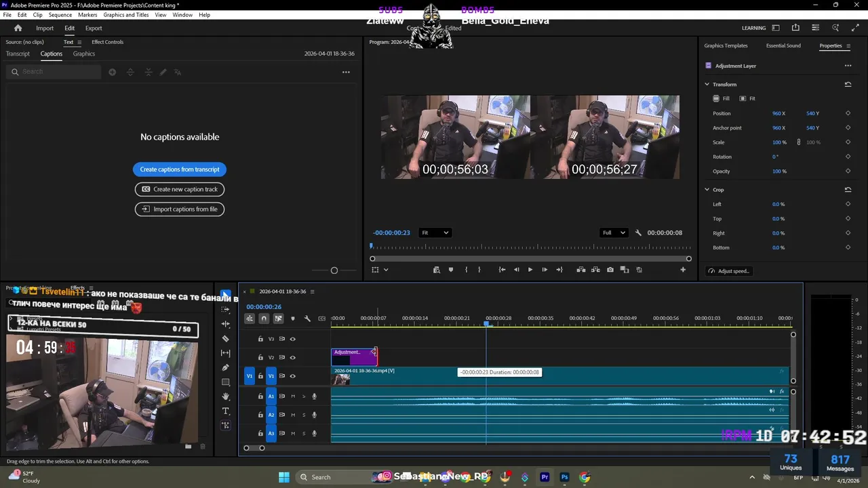The image size is (868, 488).
Task: Switch to the Transcript tab
Action: point(18,54)
